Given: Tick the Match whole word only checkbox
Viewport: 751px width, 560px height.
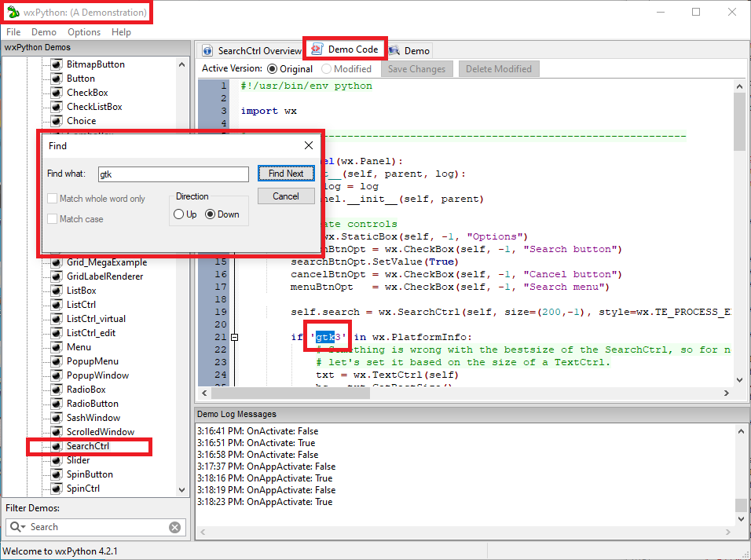Looking at the screenshot, I should click(52, 199).
